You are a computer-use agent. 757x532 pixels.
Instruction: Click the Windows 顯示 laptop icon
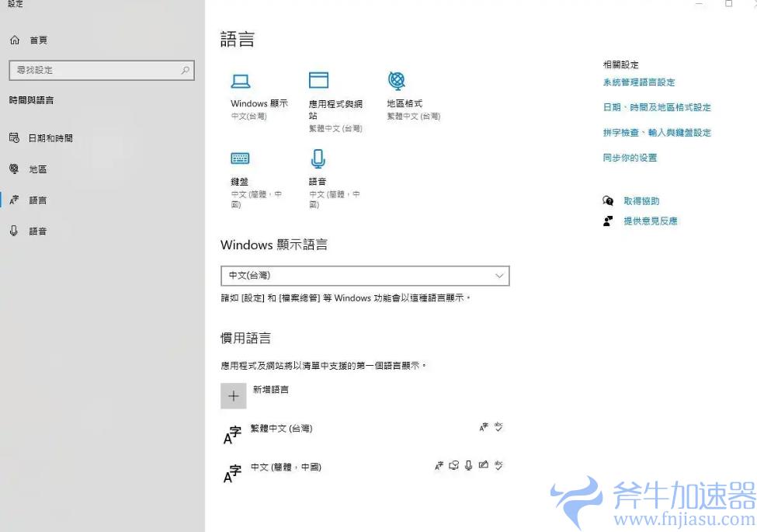pyautogui.click(x=240, y=81)
